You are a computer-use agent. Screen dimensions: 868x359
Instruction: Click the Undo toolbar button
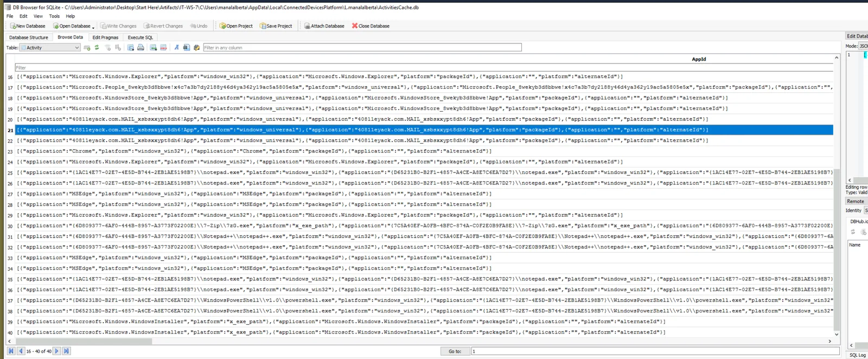(x=199, y=26)
